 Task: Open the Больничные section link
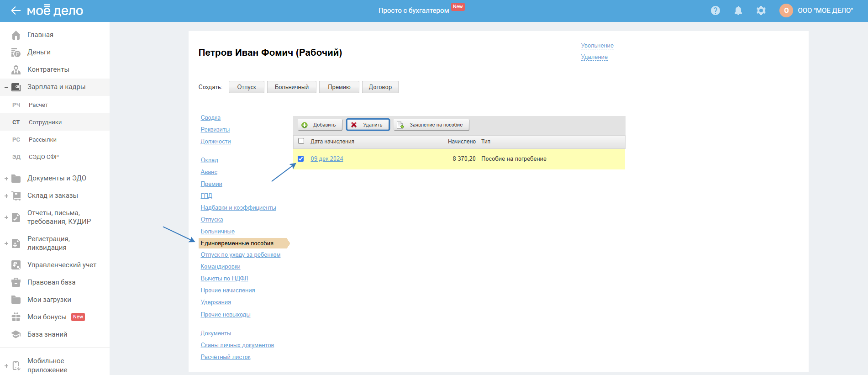tap(218, 232)
